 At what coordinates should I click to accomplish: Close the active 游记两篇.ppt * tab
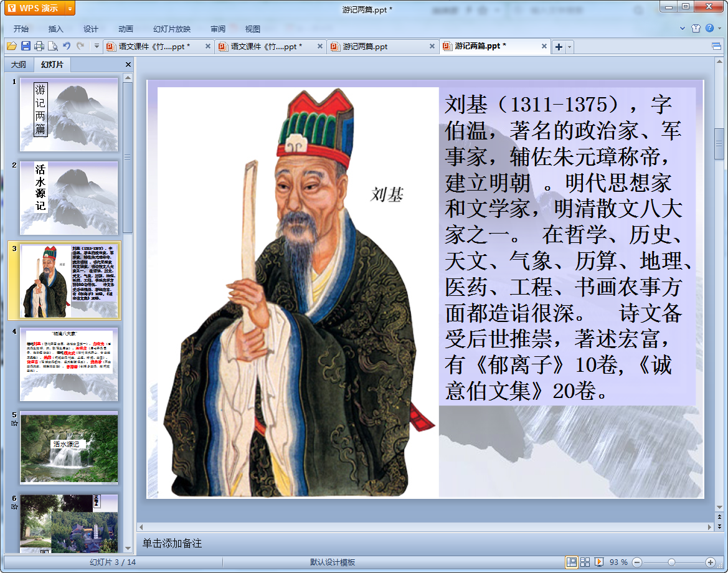coord(544,47)
